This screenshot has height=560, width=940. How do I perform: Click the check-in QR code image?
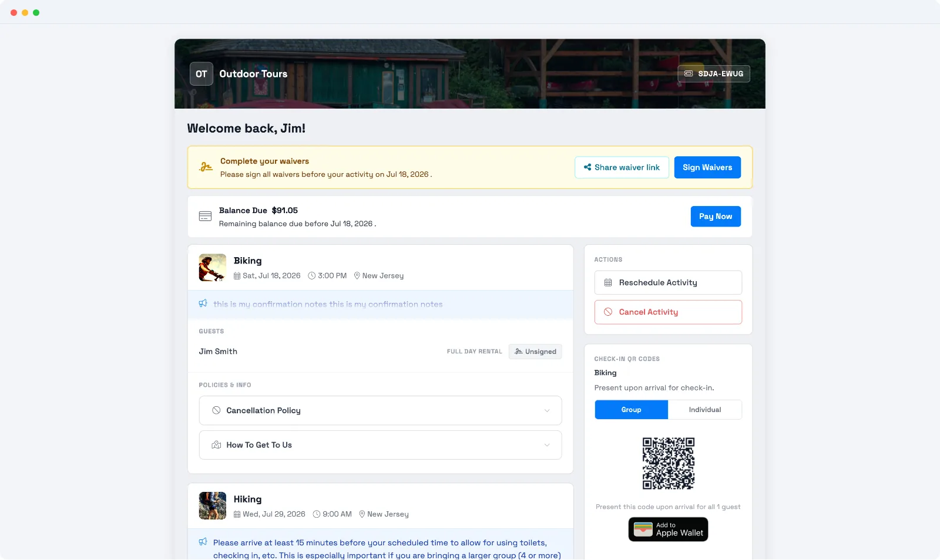pos(668,464)
